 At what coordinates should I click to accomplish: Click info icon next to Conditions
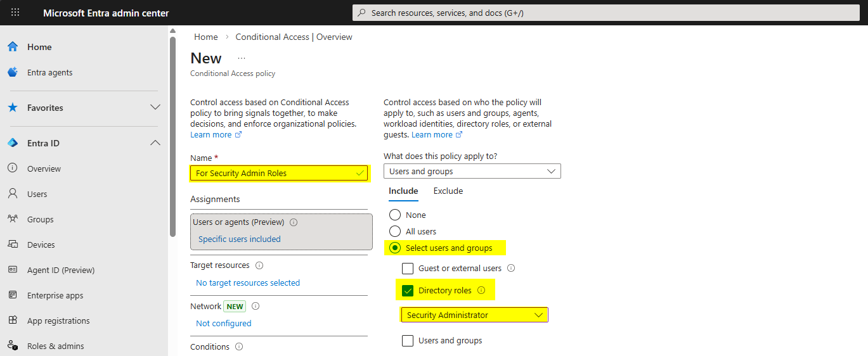(239, 347)
